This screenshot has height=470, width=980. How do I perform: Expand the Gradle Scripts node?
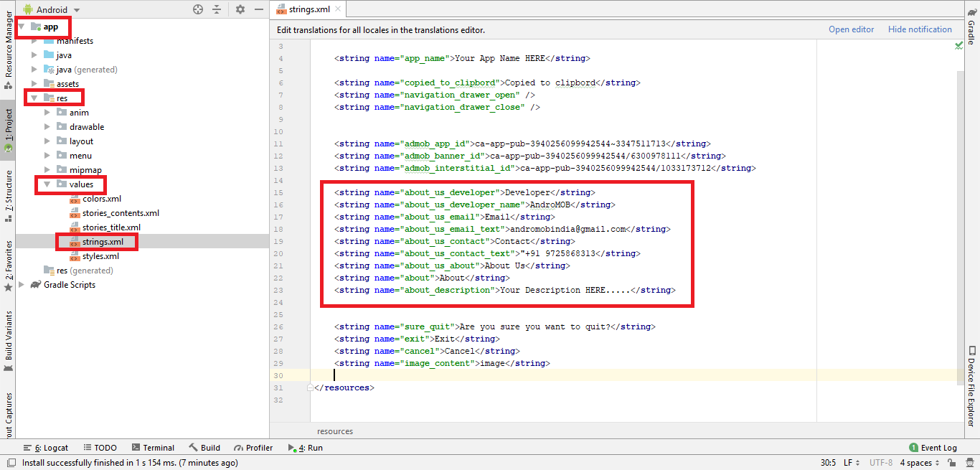point(22,285)
